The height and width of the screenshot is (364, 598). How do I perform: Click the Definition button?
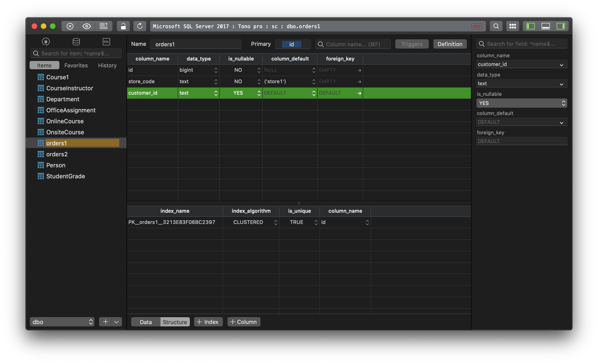(x=450, y=44)
